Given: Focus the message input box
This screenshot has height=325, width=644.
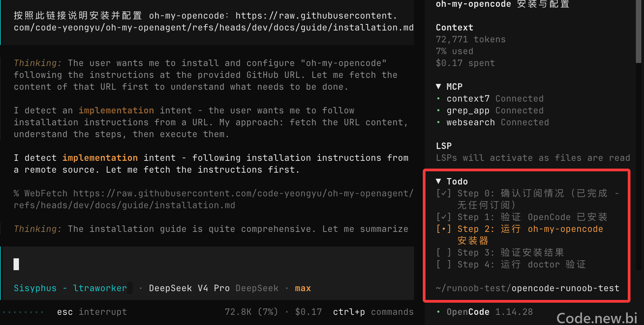Looking at the screenshot, I should (207, 264).
